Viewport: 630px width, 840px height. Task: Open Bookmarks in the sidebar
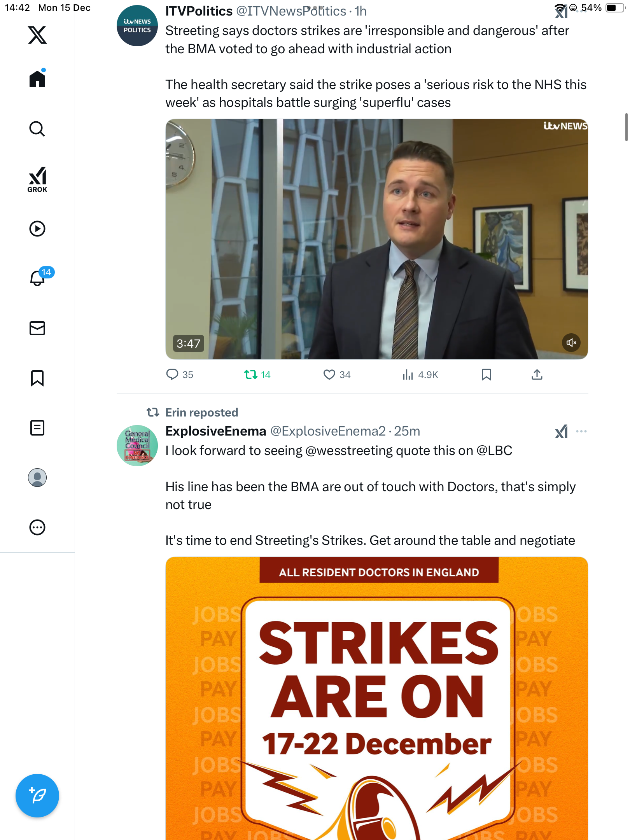pyautogui.click(x=37, y=378)
